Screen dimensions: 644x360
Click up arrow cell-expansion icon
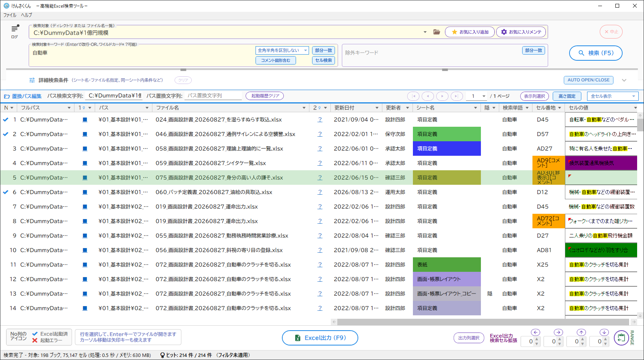[581, 333]
